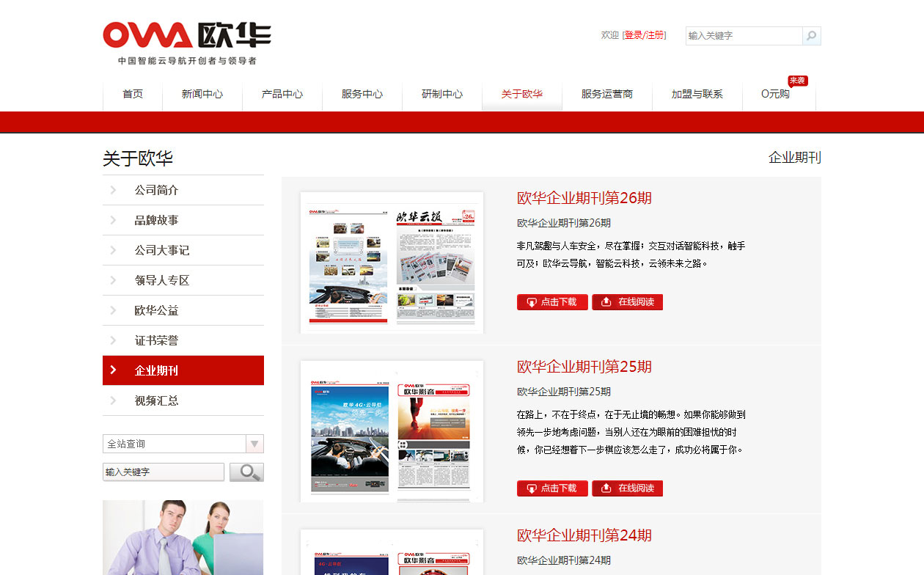The image size is (924, 575).
Task: Open 服务运营商 navigation item
Action: tap(607, 94)
